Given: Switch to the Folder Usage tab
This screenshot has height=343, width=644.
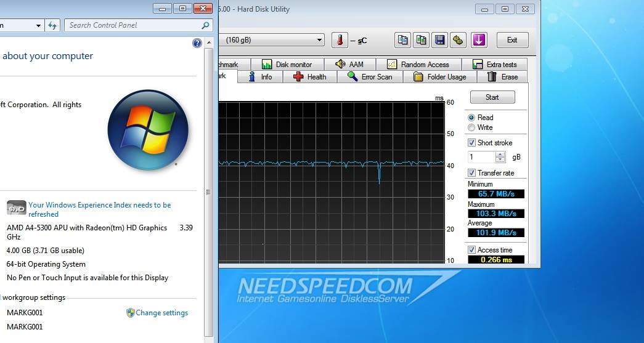Looking at the screenshot, I should (x=440, y=77).
